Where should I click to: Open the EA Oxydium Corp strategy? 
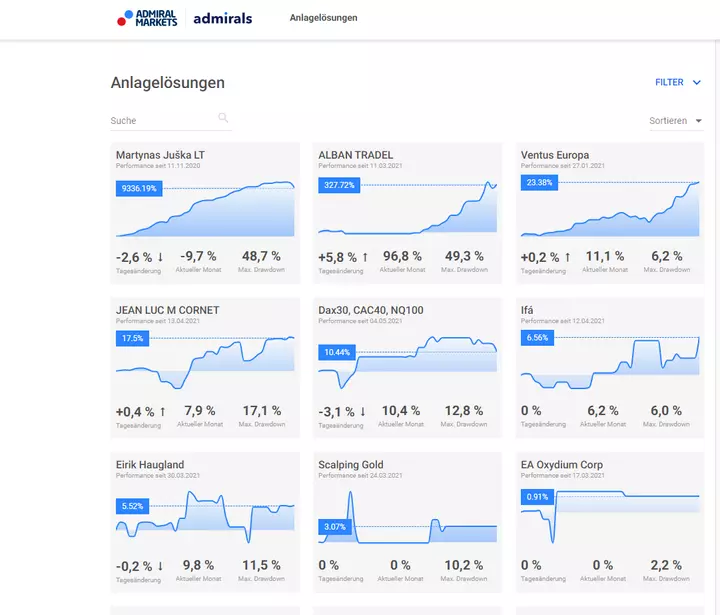tap(562, 464)
